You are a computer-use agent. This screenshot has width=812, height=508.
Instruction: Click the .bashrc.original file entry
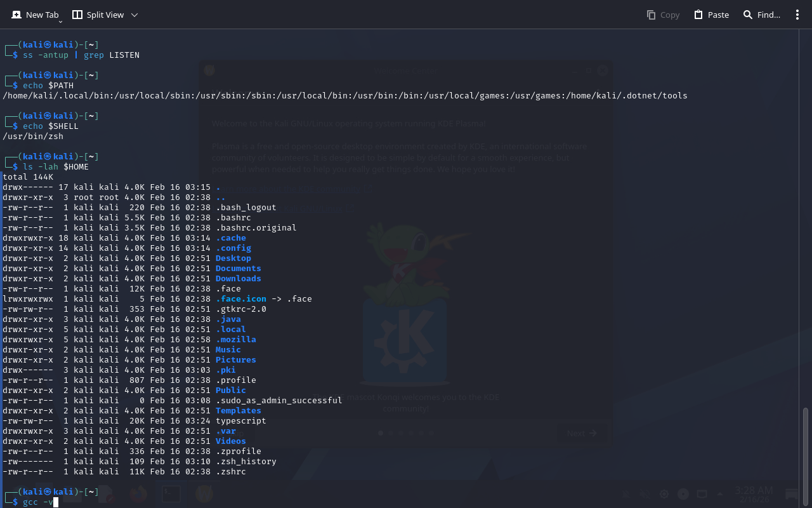click(x=256, y=228)
